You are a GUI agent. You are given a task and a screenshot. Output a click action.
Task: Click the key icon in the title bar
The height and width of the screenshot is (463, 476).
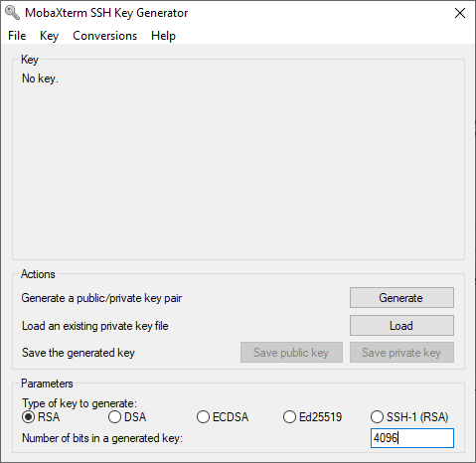[13, 13]
